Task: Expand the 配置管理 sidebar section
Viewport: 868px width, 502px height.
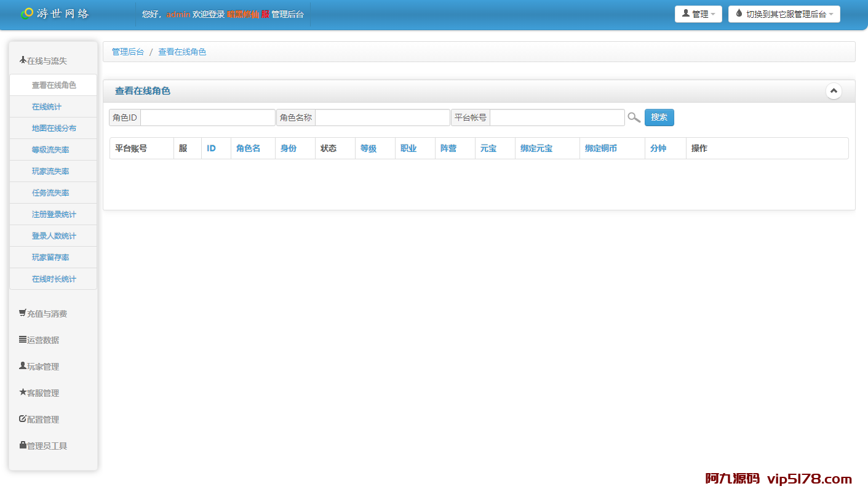Action: pyautogui.click(x=39, y=420)
